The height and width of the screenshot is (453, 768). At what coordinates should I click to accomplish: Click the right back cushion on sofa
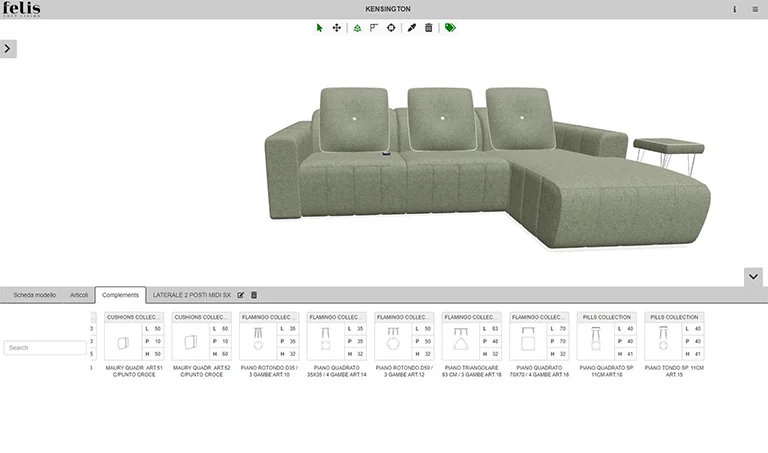[x=520, y=118]
